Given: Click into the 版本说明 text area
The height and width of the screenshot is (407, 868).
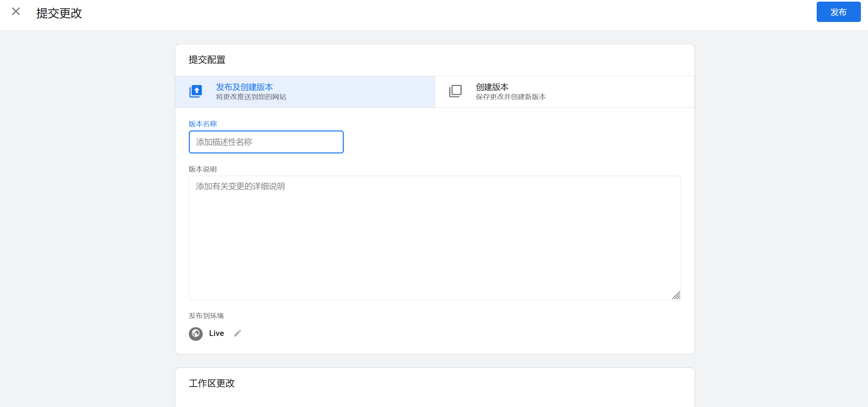Looking at the screenshot, I should click(x=435, y=238).
